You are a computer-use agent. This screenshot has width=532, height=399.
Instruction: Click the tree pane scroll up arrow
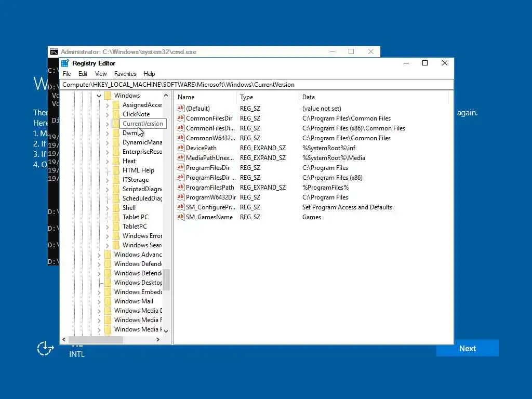tap(166, 96)
